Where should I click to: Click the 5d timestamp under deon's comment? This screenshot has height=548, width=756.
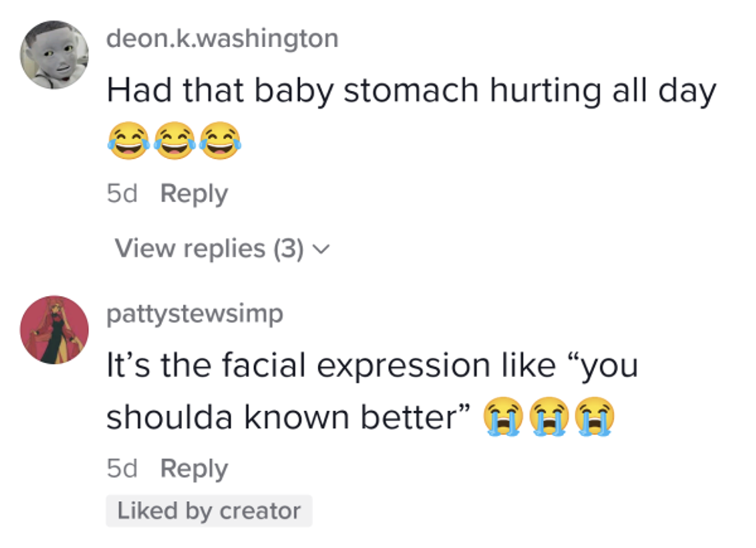(x=122, y=193)
